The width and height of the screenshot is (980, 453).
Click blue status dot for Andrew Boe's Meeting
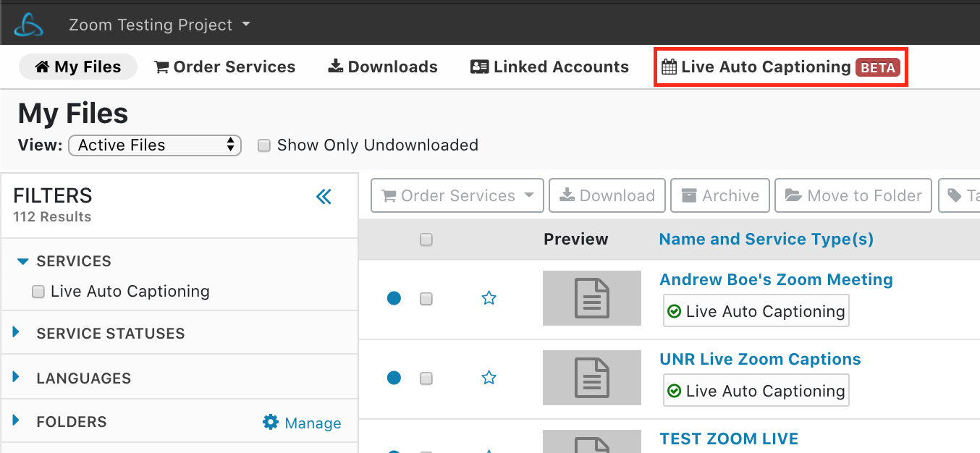(394, 298)
